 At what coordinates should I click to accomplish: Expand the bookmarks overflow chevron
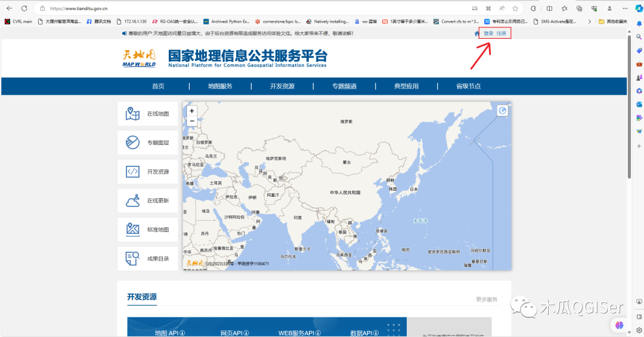tap(589, 21)
